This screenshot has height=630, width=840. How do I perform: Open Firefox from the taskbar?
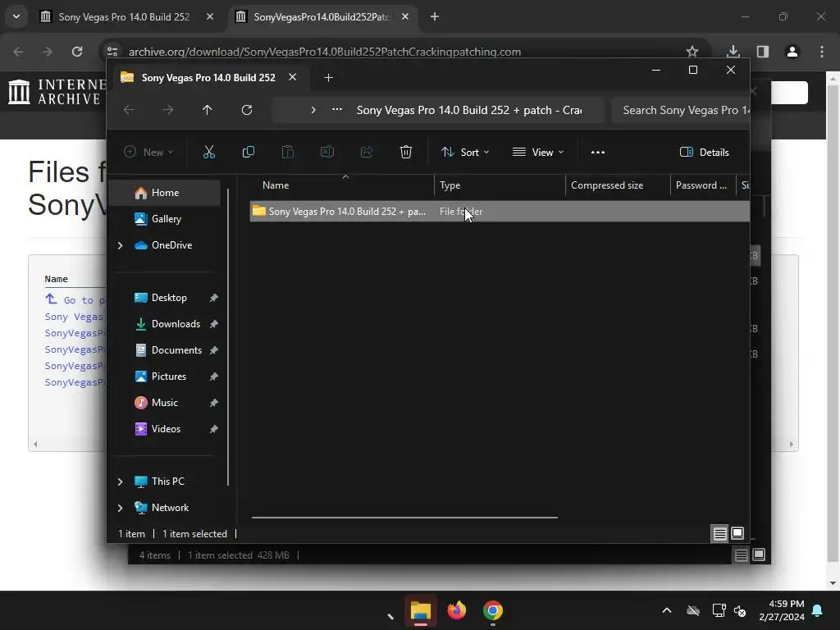click(x=457, y=610)
